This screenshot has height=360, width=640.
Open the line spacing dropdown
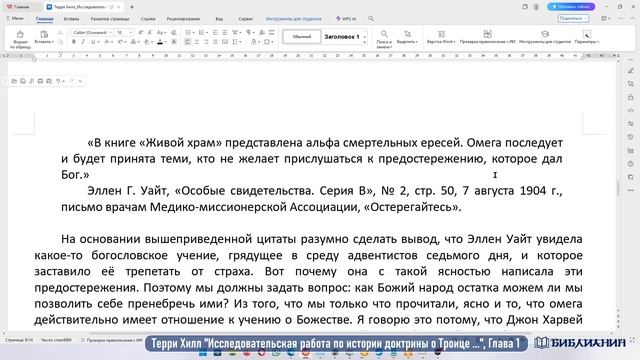237,42
